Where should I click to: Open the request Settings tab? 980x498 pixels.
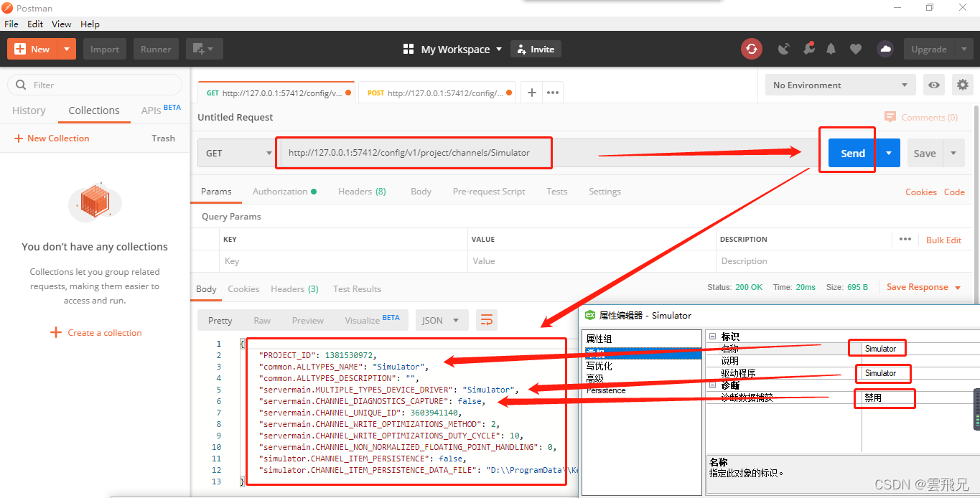point(605,192)
